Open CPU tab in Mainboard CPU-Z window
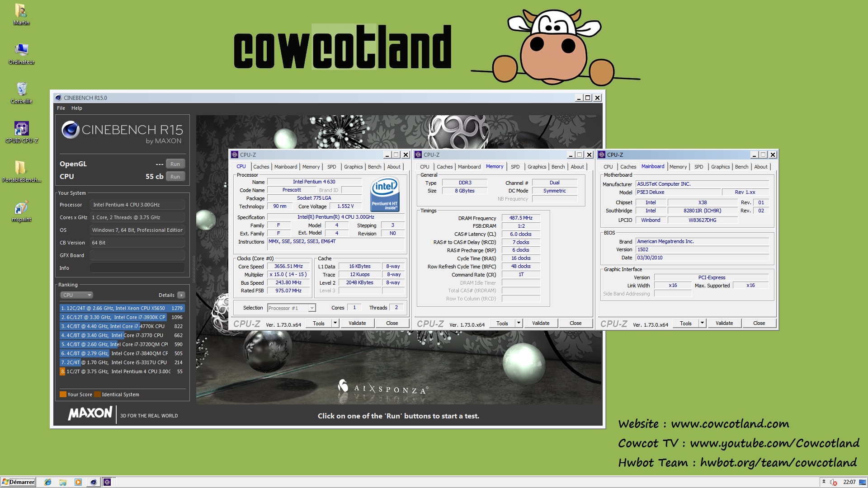Viewport: 868px width, 488px height. [x=608, y=167]
